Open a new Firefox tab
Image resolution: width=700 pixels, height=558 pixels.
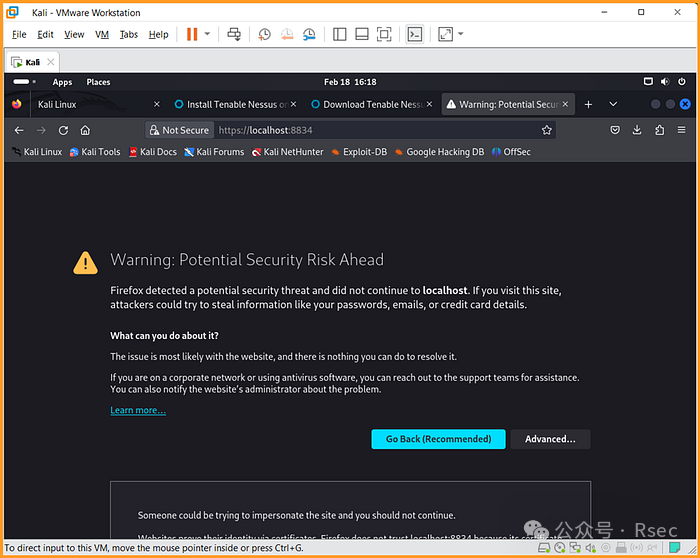pos(588,104)
